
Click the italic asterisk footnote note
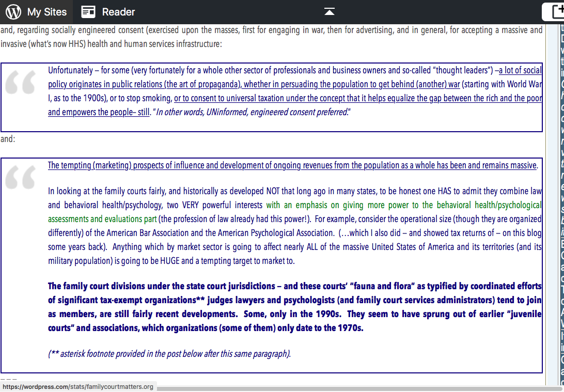(169, 354)
